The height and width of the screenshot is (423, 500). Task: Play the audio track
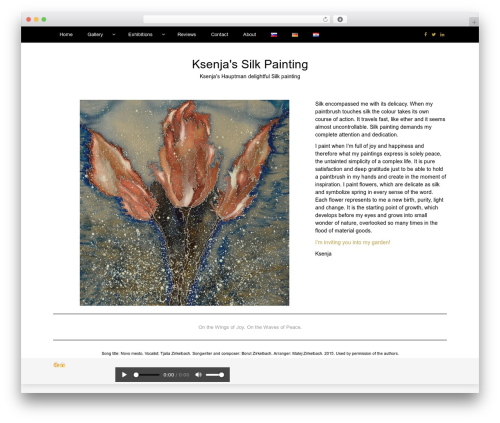(x=124, y=375)
